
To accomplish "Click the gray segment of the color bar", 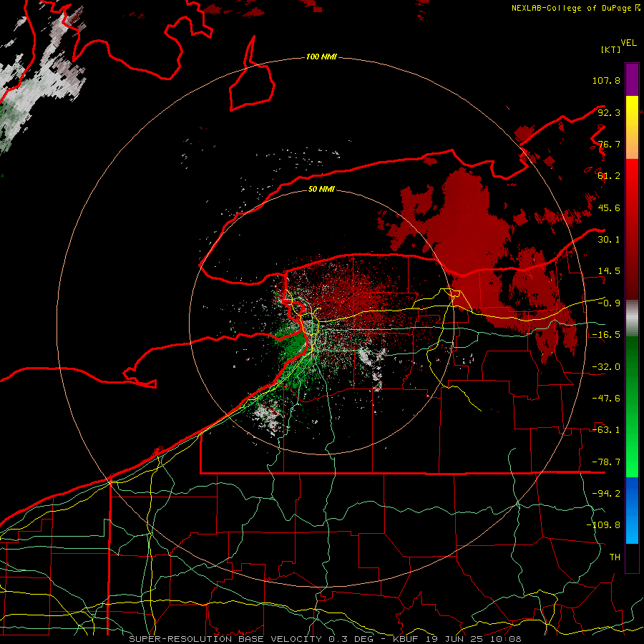I will pyautogui.click(x=632, y=318).
